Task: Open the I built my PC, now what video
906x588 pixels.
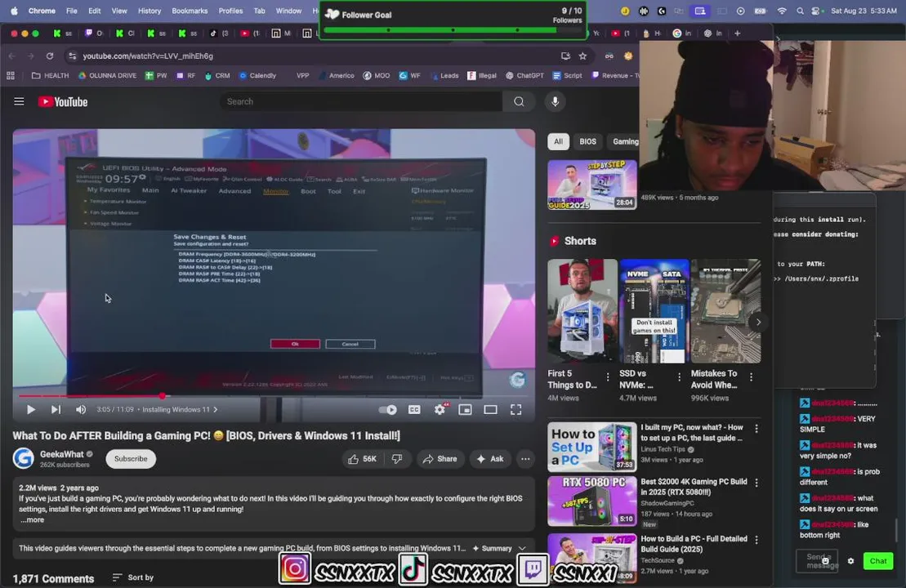Action: (592, 447)
